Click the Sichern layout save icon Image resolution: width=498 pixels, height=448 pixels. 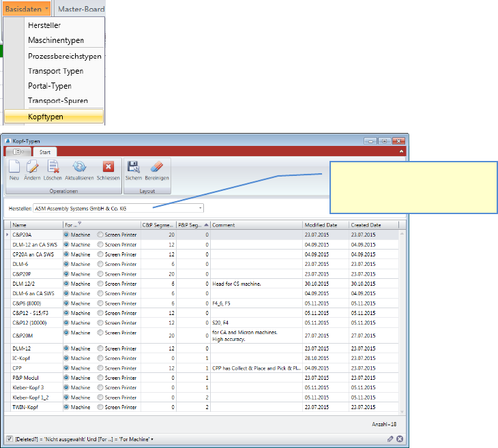[x=134, y=166]
